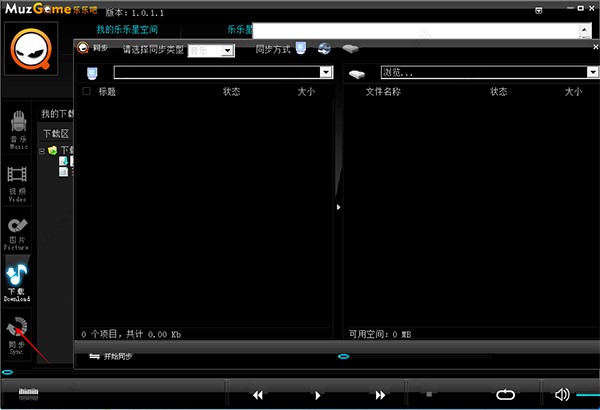Click the 开始同步 start sync button
Screen dimensions: 600x410
111,356
